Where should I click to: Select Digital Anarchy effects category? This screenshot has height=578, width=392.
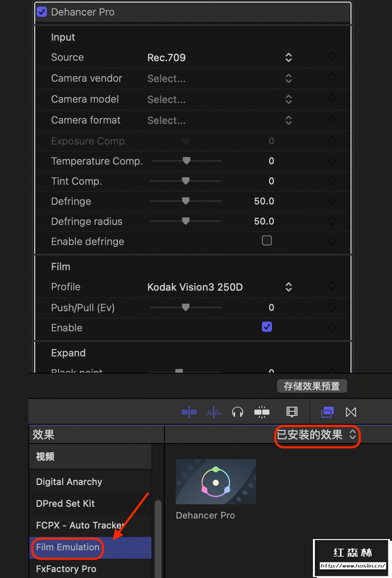(90, 482)
